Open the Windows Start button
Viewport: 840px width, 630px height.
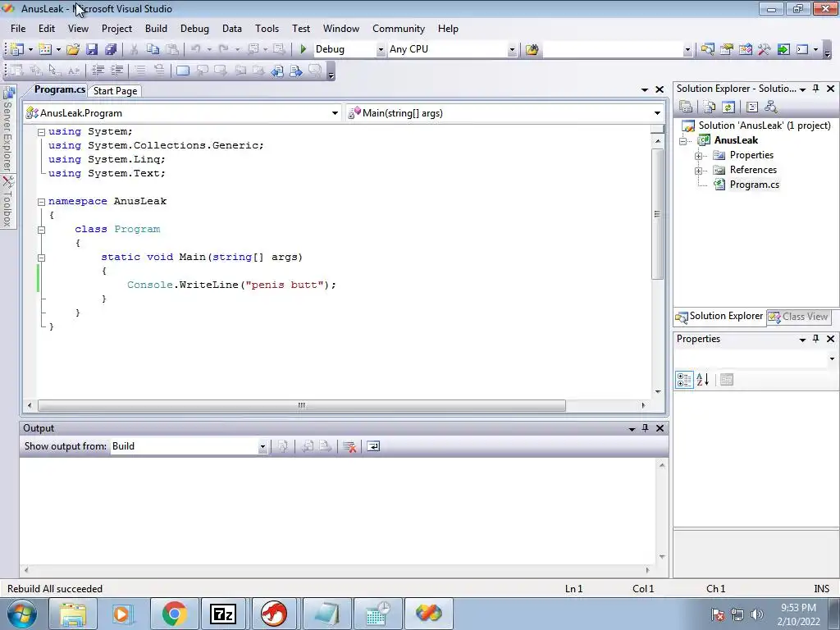click(21, 614)
